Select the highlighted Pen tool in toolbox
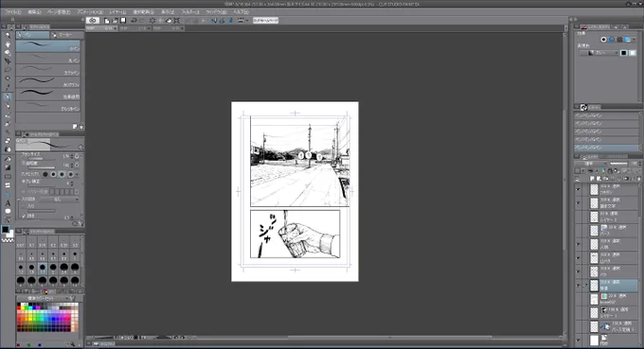This screenshot has height=349, width=644. point(8,97)
